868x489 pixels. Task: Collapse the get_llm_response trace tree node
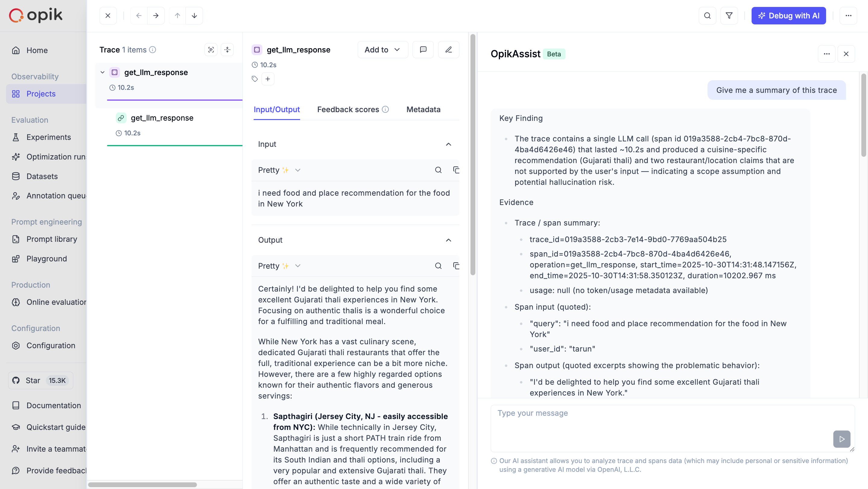coord(103,72)
